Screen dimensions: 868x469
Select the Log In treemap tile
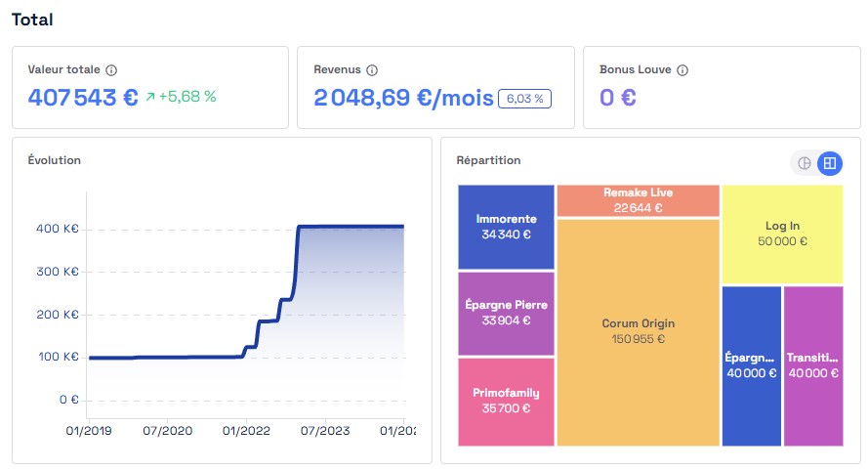782,234
